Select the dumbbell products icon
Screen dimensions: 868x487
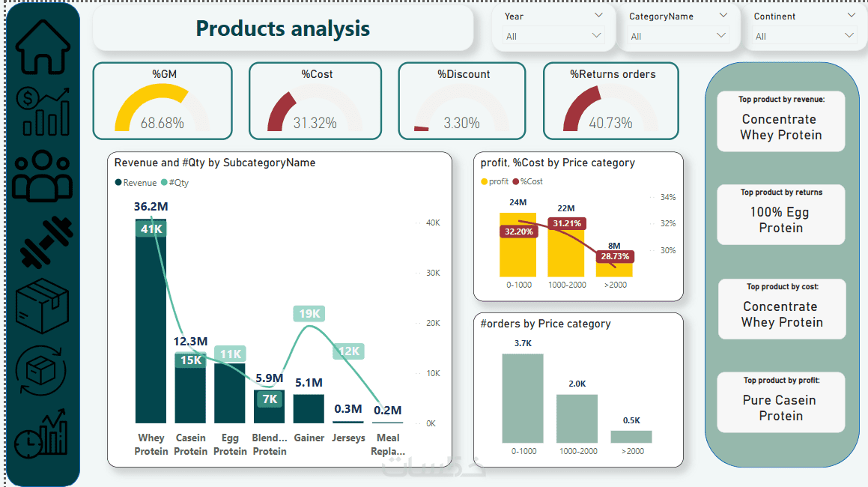pos(46,241)
